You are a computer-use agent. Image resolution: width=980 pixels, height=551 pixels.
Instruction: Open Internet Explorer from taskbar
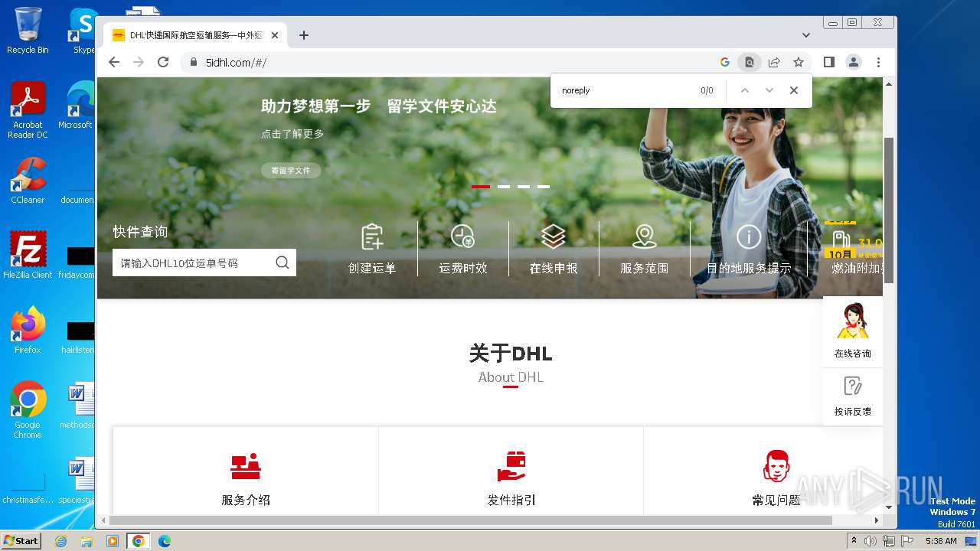click(x=61, y=541)
